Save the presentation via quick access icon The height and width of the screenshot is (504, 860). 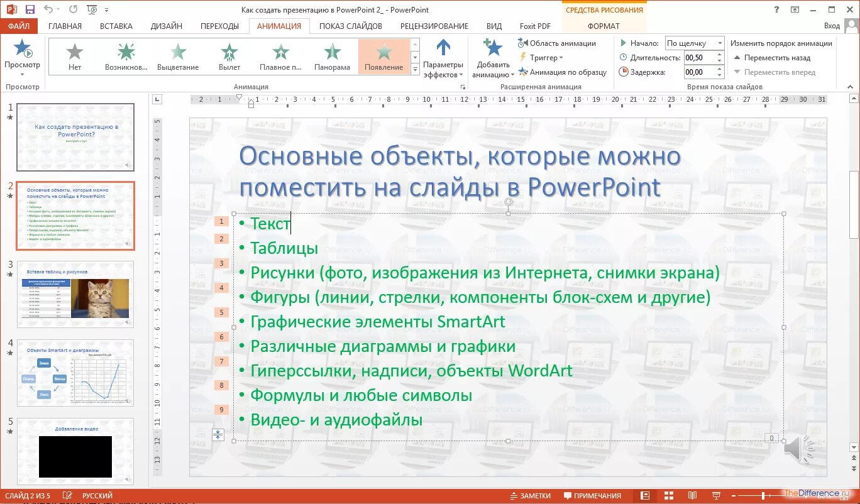click(x=30, y=9)
